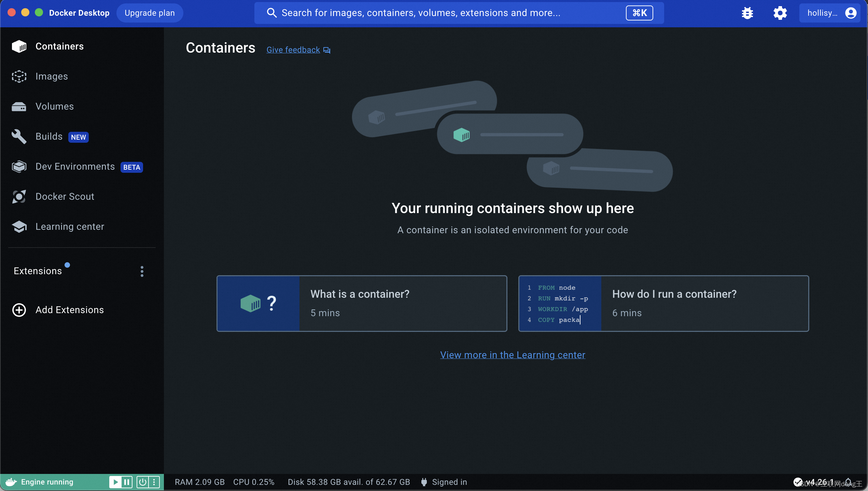868x491 pixels.
Task: Open Dev Environments beta section
Action: 82,166
